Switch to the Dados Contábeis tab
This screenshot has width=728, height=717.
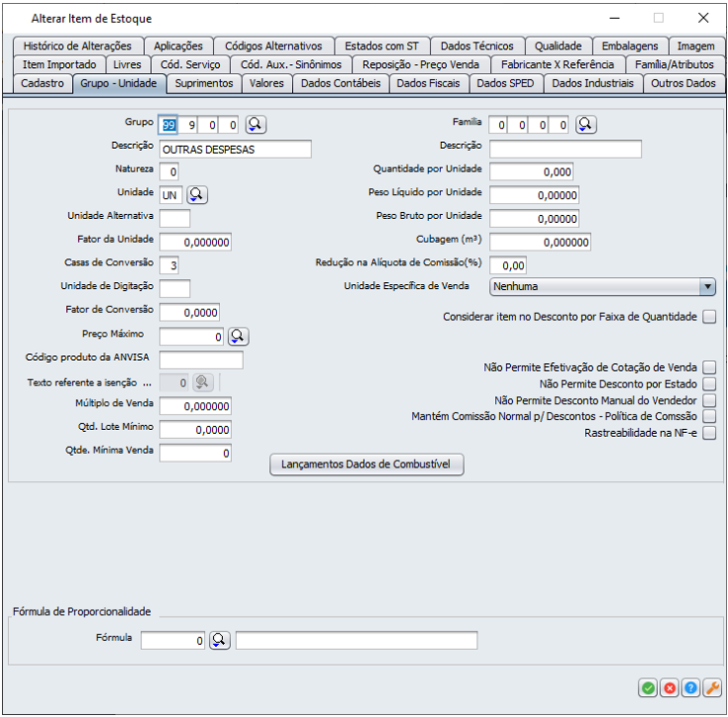click(340, 84)
